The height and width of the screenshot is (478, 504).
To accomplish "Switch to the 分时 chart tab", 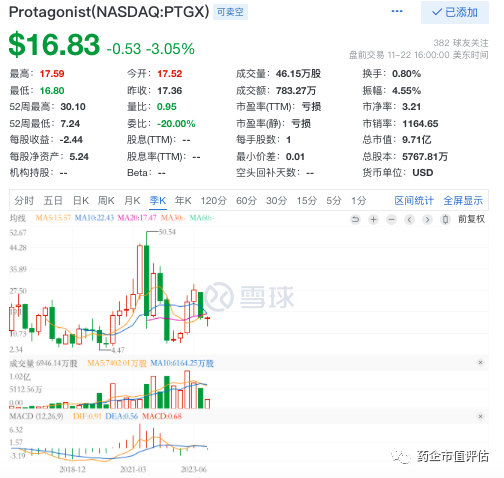I will tap(24, 201).
